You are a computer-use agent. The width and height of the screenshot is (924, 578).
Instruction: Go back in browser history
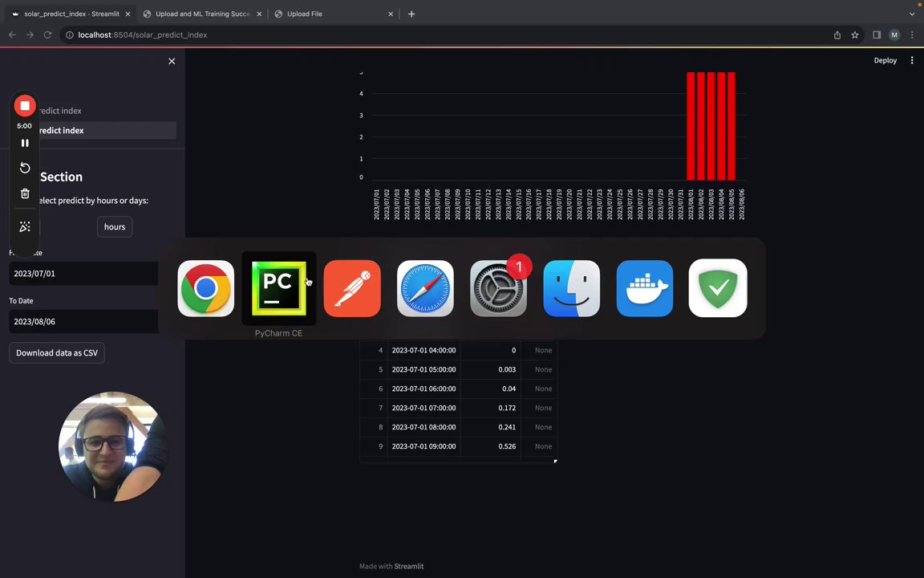tap(12, 35)
